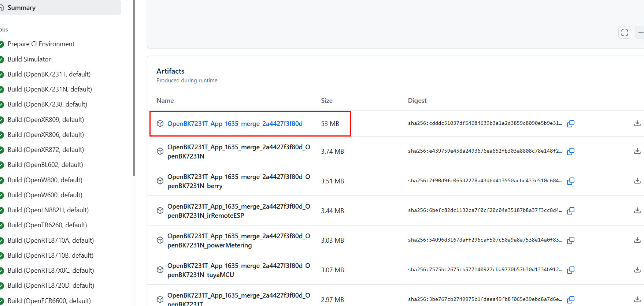This screenshot has height=306, width=644.
Task: Copy digest for OpenBK7231N_powerMetering artifact
Action: [571, 240]
